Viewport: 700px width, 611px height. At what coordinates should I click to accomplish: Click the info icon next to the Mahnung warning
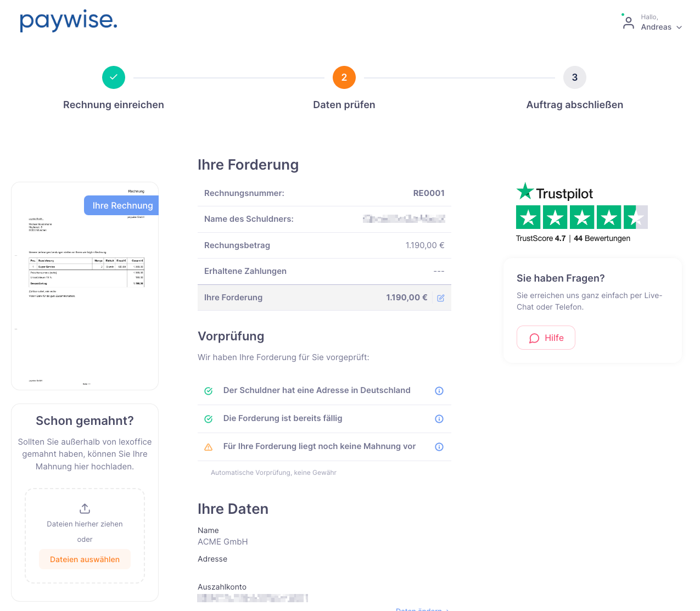(439, 446)
